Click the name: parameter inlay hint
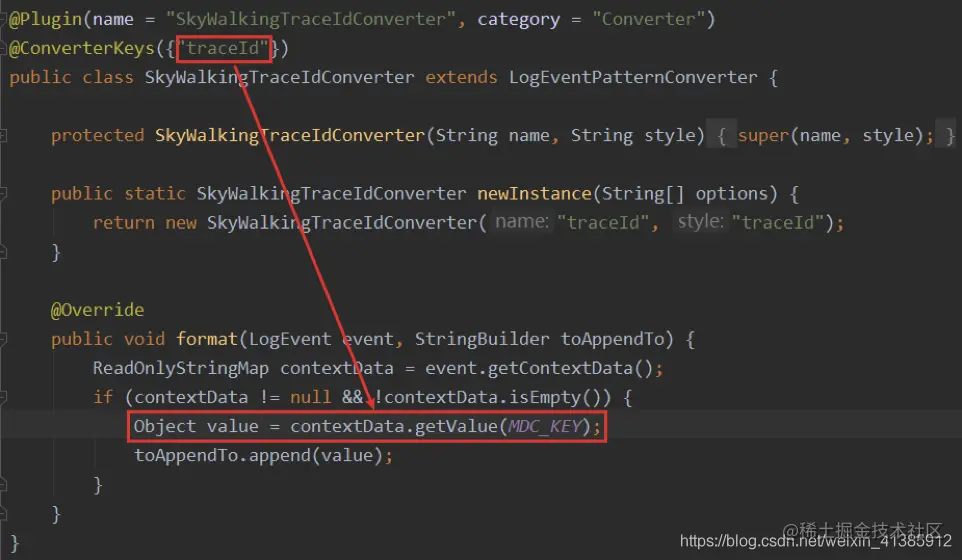Viewport: 962px width, 560px height. tap(521, 221)
